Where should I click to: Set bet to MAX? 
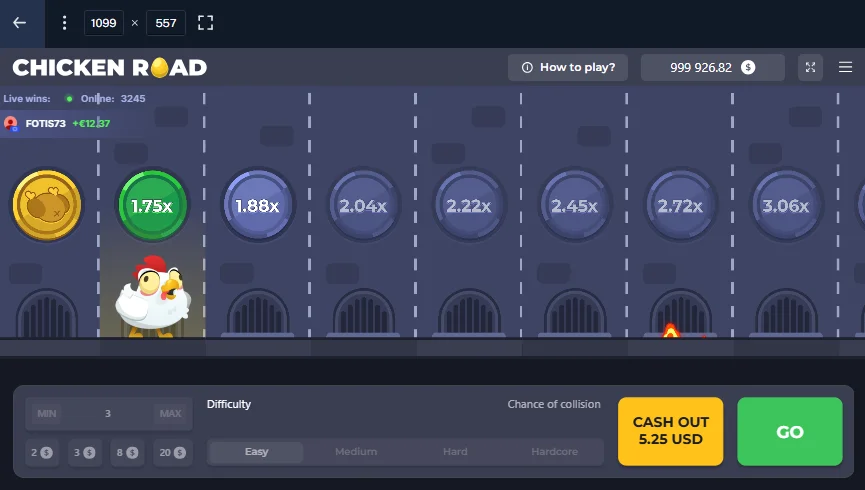(170, 413)
